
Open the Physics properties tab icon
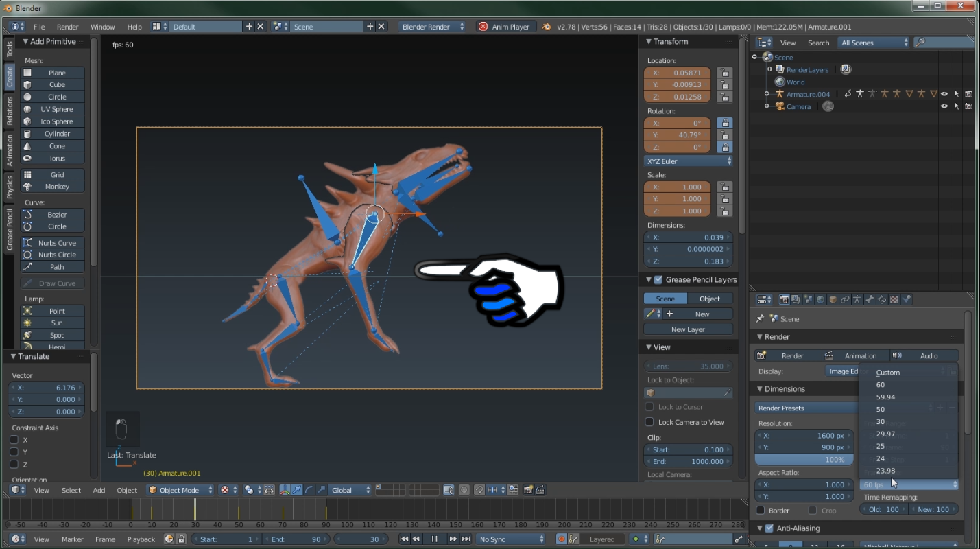(907, 300)
